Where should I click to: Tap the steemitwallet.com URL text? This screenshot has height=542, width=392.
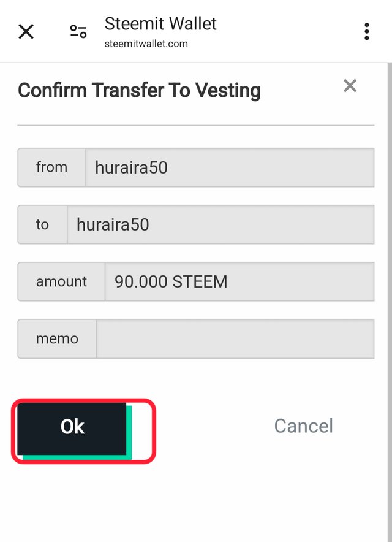pyautogui.click(x=146, y=44)
